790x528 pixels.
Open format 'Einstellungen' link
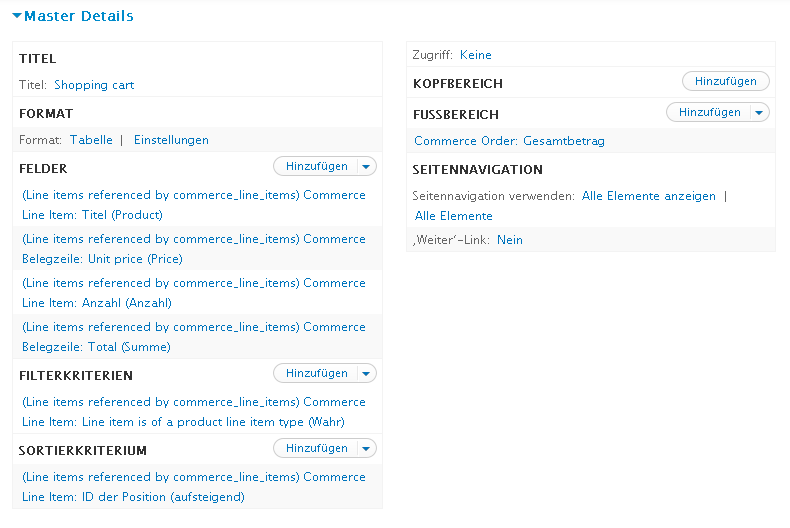pyautogui.click(x=171, y=140)
